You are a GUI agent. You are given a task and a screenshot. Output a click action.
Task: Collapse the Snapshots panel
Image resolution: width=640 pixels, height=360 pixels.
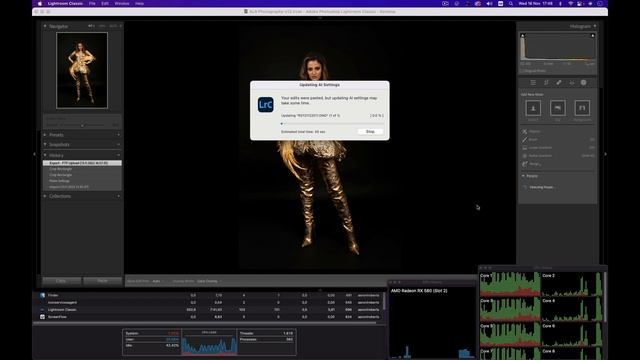[45, 144]
